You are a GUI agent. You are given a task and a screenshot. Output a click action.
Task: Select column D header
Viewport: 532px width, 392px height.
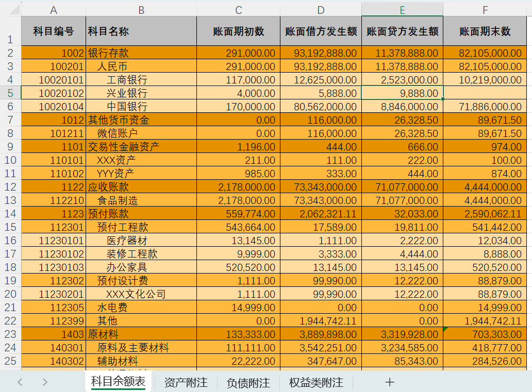point(321,10)
